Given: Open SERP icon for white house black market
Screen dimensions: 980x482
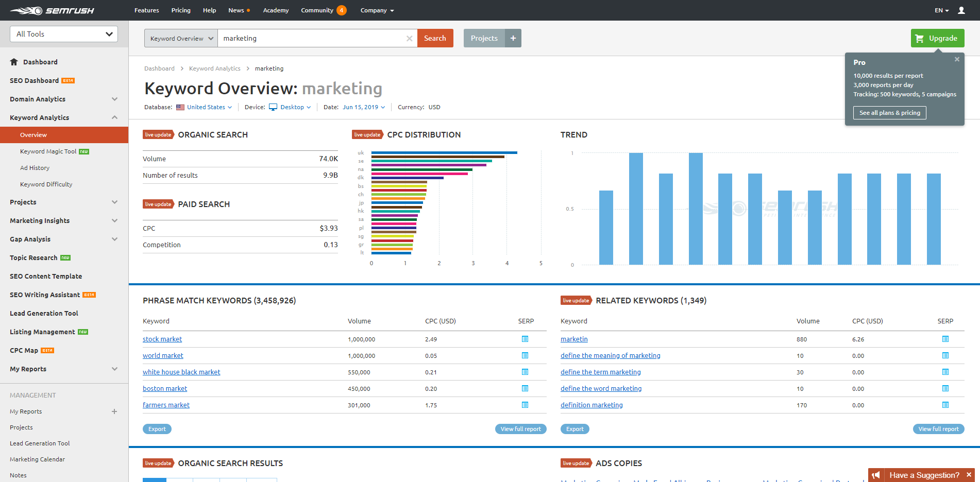Looking at the screenshot, I should point(525,372).
